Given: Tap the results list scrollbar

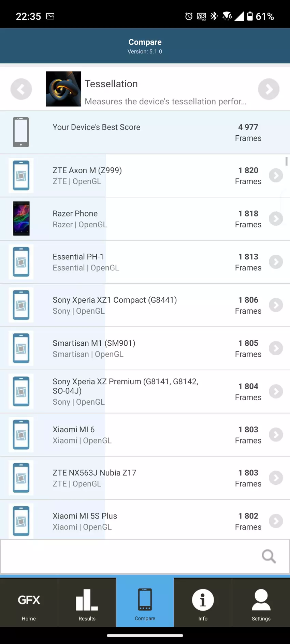Looking at the screenshot, I should [x=287, y=161].
